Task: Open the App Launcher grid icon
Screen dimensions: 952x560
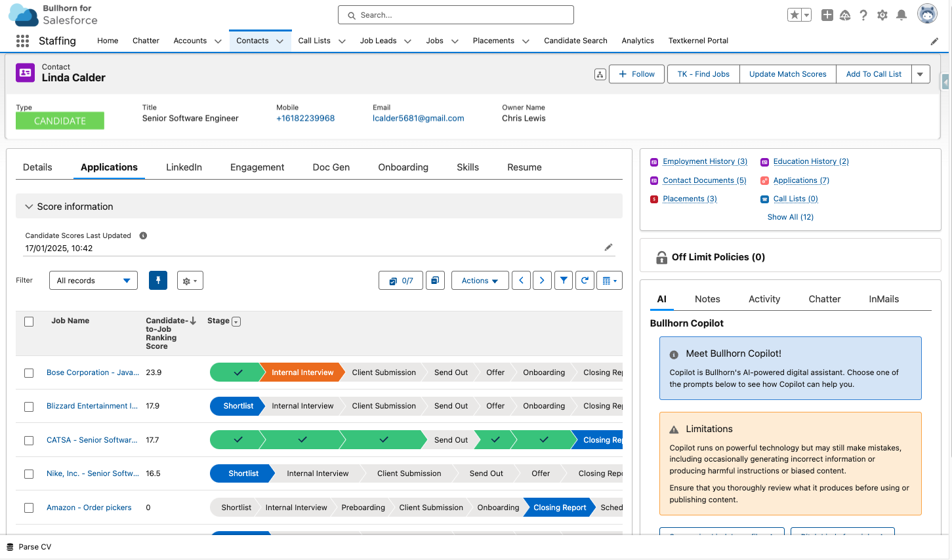Action: pos(22,41)
